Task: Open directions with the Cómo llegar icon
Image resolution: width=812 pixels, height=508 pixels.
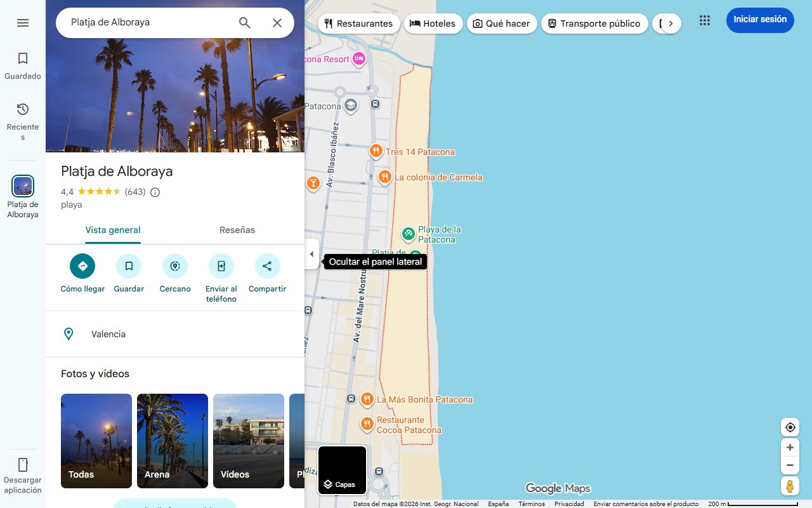Action: pyautogui.click(x=82, y=266)
